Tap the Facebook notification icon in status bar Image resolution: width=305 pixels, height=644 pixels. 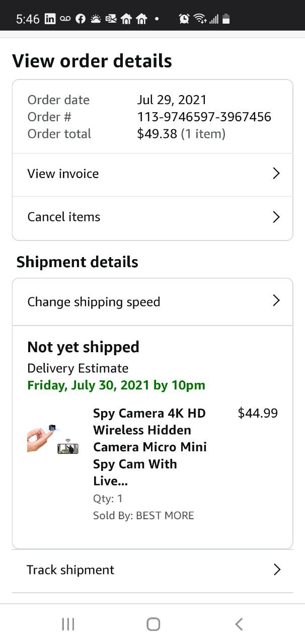(x=80, y=19)
